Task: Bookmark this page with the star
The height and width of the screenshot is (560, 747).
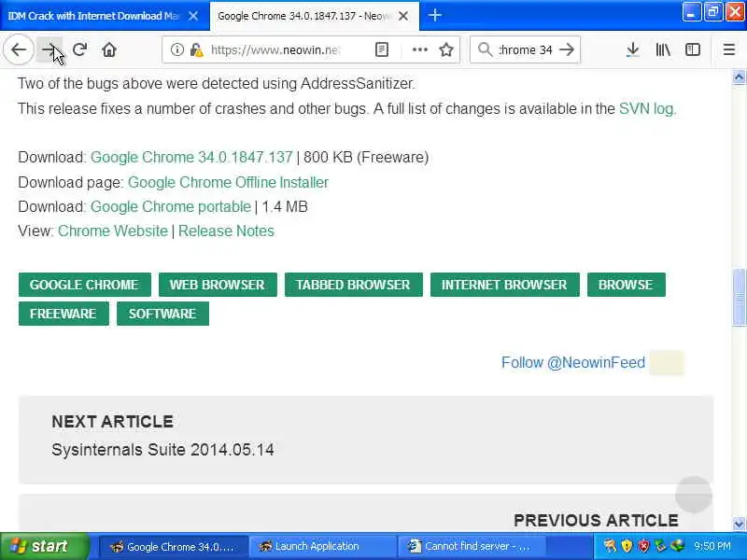Action: [x=446, y=49]
